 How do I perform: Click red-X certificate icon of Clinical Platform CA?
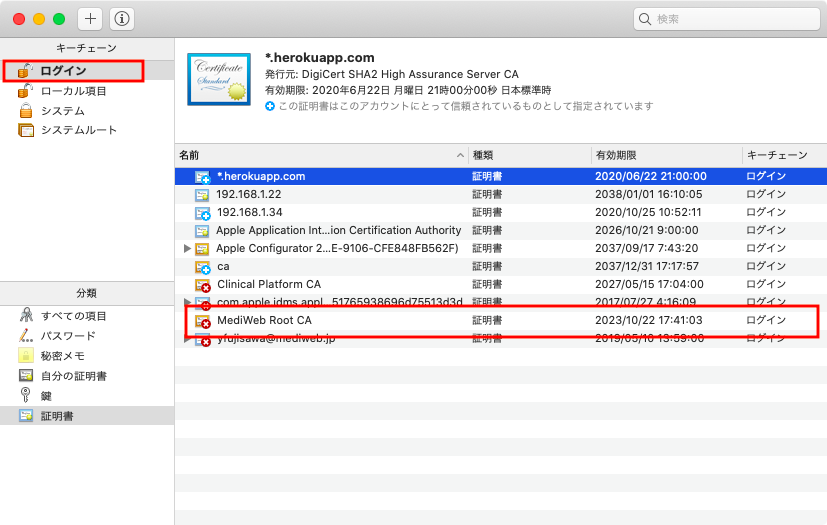click(x=203, y=285)
